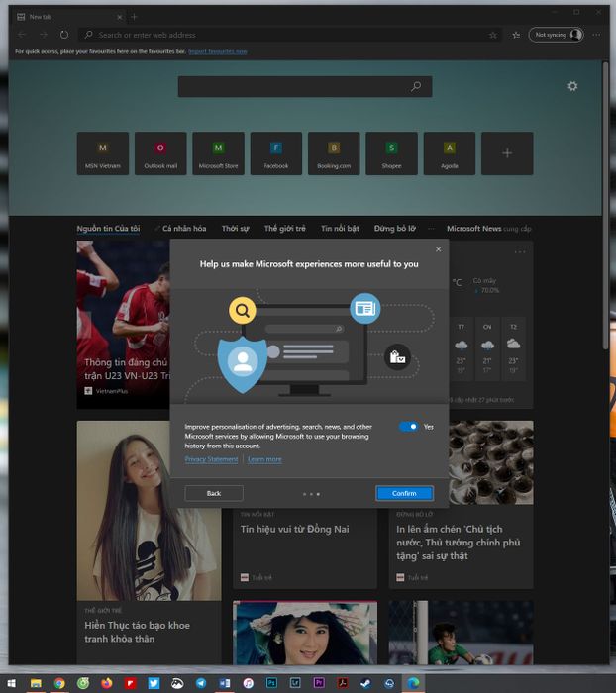Click Import favourites now link
Image resolution: width=616 pixels, height=693 pixels.
point(218,51)
